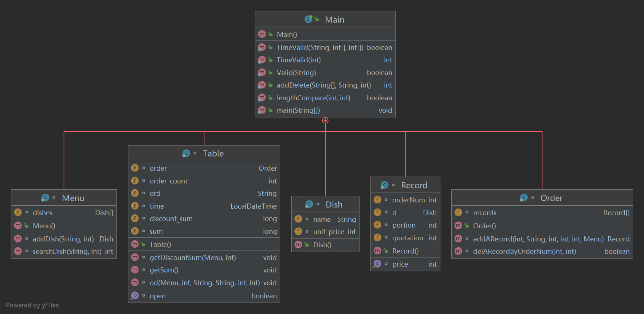Screen dimensions: 644x314
Task: Click the Record class icon
Action: coord(384,185)
